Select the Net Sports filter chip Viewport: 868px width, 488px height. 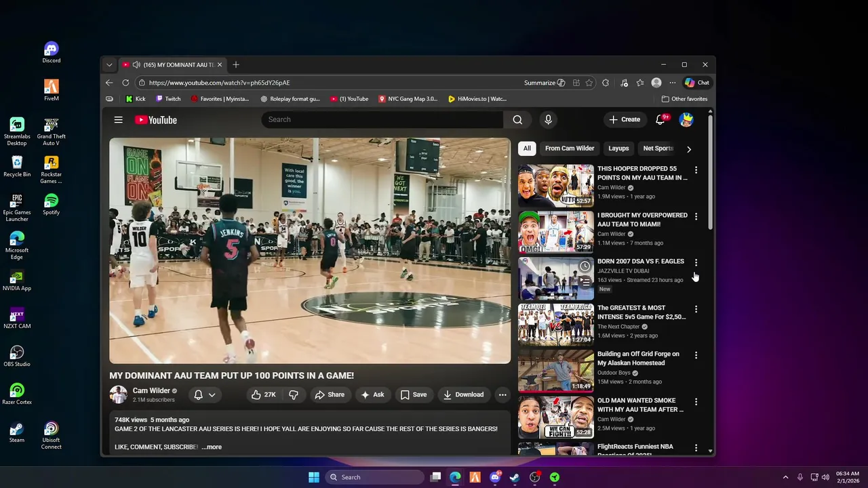click(x=658, y=148)
